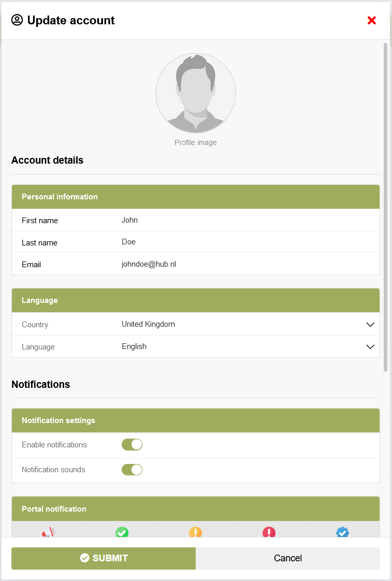Screen dimensions: 392x581
Task: Submit the account update form
Action: [104, 558]
